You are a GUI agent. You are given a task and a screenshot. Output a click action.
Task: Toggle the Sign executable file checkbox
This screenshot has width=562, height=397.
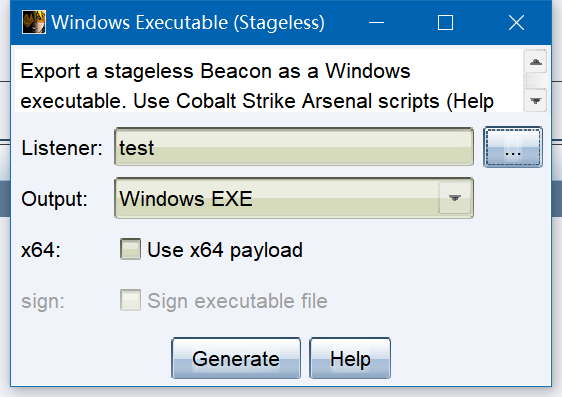pyautogui.click(x=130, y=300)
